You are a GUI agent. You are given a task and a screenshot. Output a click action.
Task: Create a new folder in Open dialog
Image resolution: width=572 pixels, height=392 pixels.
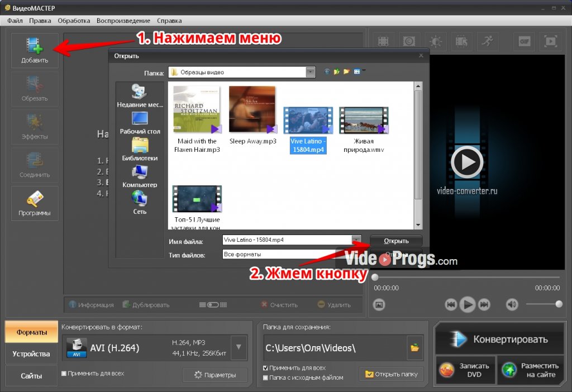click(346, 72)
